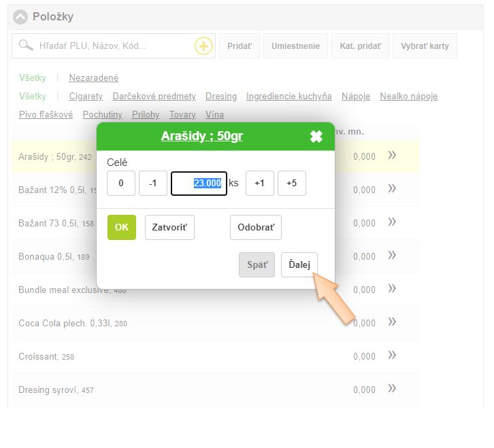The width and height of the screenshot is (494, 448).
Task: Expand Dresing syroví row arrow icon
Action: (392, 389)
